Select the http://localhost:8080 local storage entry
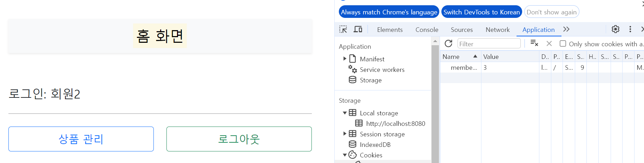 click(395, 123)
